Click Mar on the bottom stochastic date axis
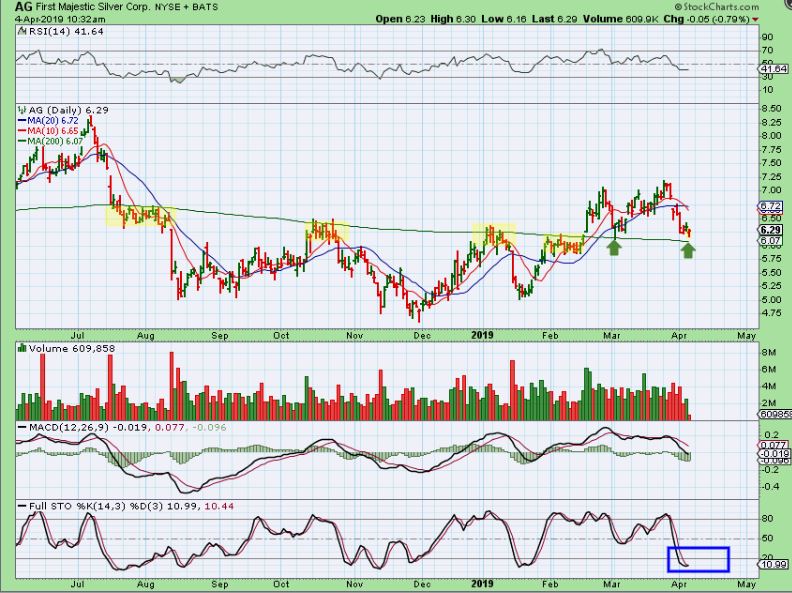 click(x=612, y=584)
